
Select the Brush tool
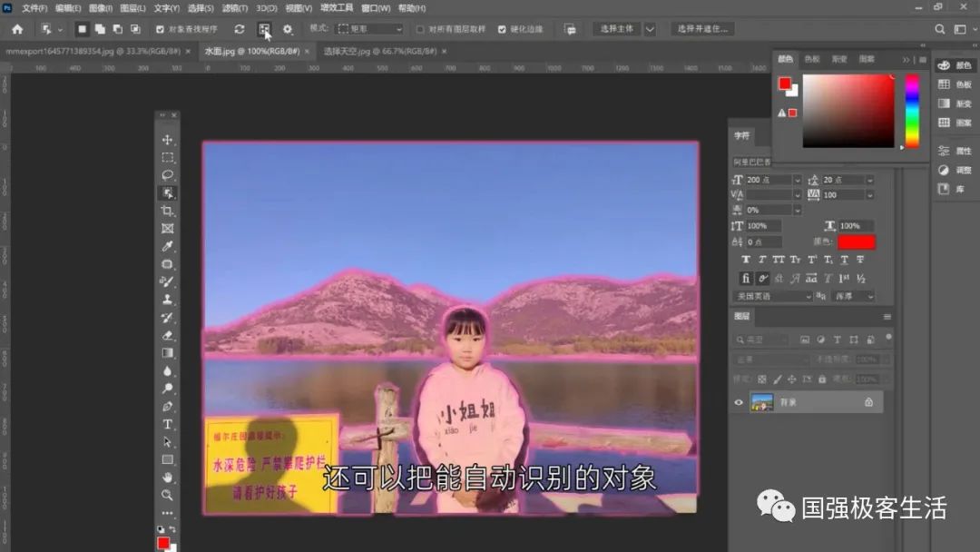click(167, 282)
